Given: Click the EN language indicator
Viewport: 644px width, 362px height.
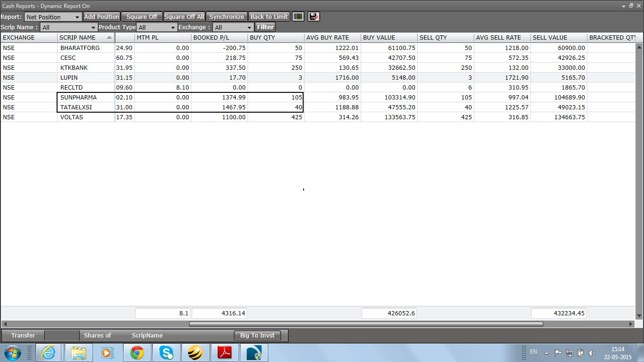Looking at the screenshot, I should [x=533, y=352].
